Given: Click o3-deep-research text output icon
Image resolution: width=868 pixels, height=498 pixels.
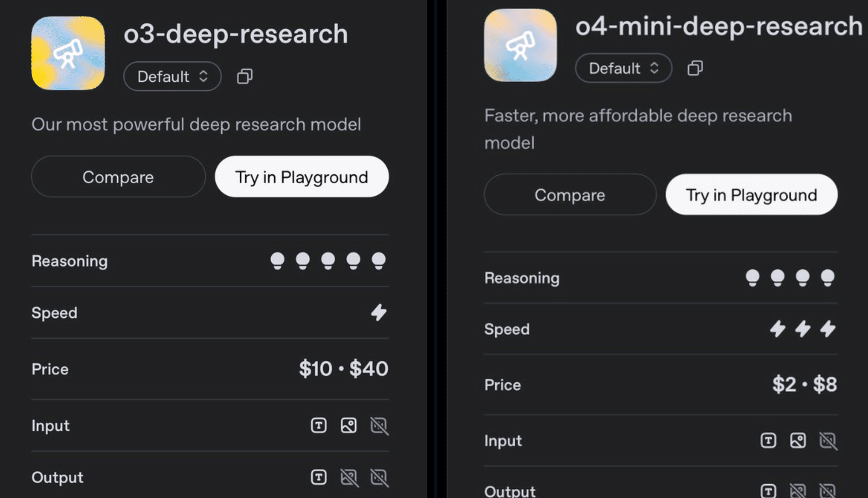Looking at the screenshot, I should click(319, 477).
